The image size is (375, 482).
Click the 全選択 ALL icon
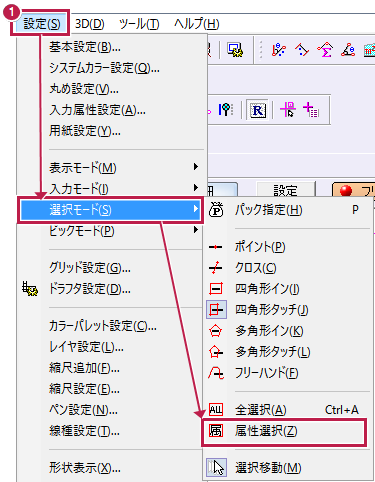216,410
